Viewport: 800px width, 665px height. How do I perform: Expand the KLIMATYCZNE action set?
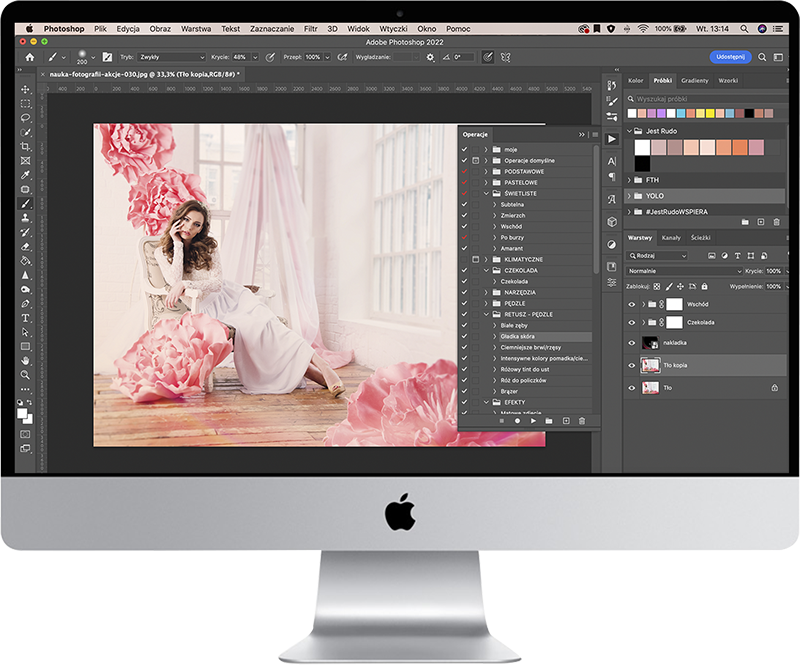coord(487,259)
